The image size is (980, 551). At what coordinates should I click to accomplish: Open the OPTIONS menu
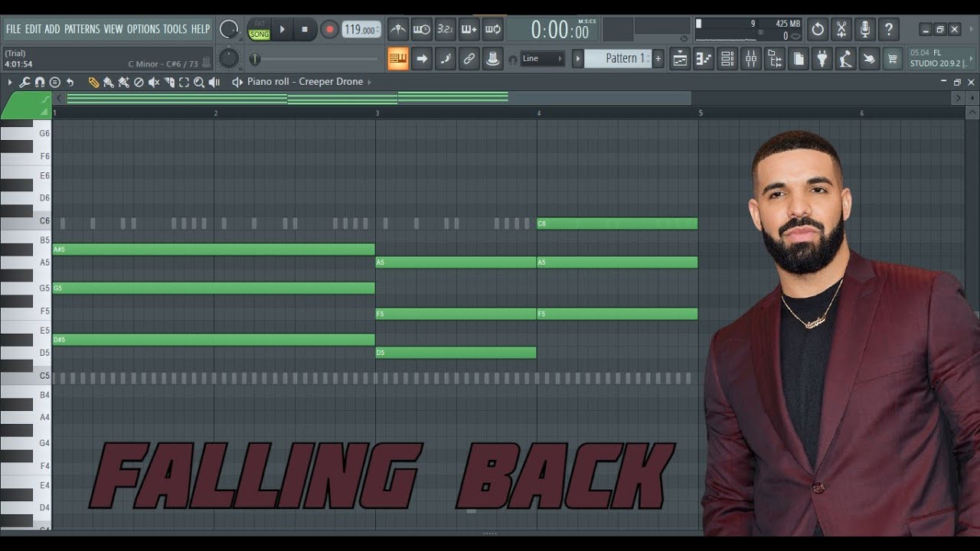[143, 29]
